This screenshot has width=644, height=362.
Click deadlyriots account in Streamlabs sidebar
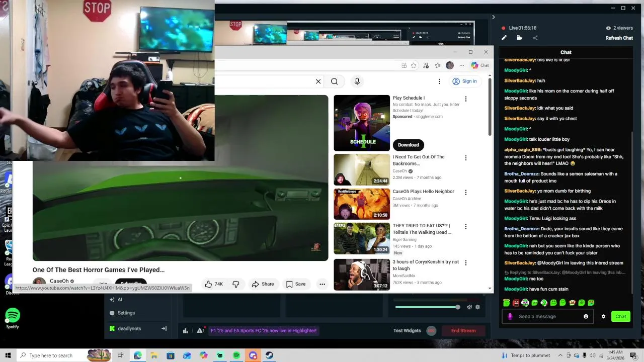tap(125, 328)
